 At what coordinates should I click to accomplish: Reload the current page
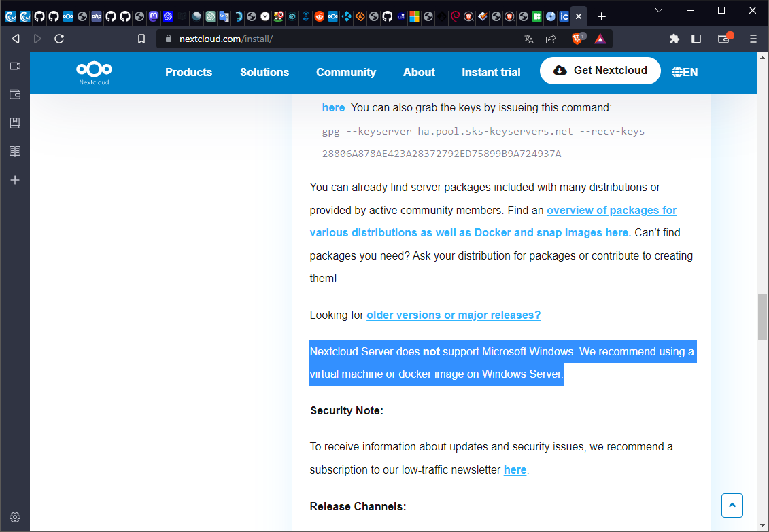point(59,39)
